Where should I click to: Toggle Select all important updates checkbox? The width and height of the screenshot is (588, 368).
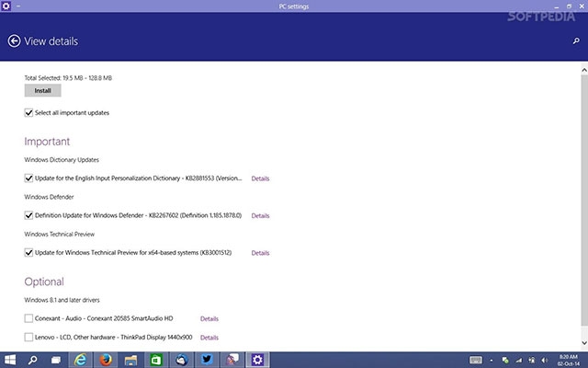28,112
